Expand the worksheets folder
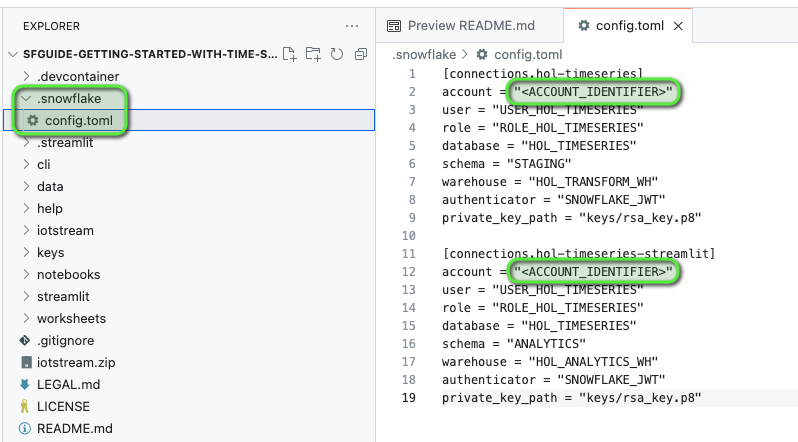This screenshot has height=442, width=798. pos(27,319)
